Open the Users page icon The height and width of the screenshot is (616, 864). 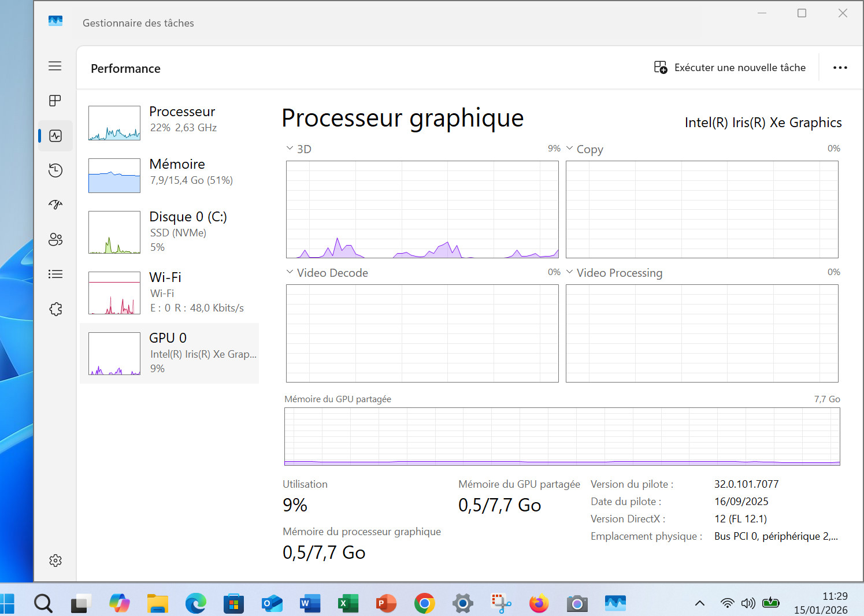coord(55,240)
